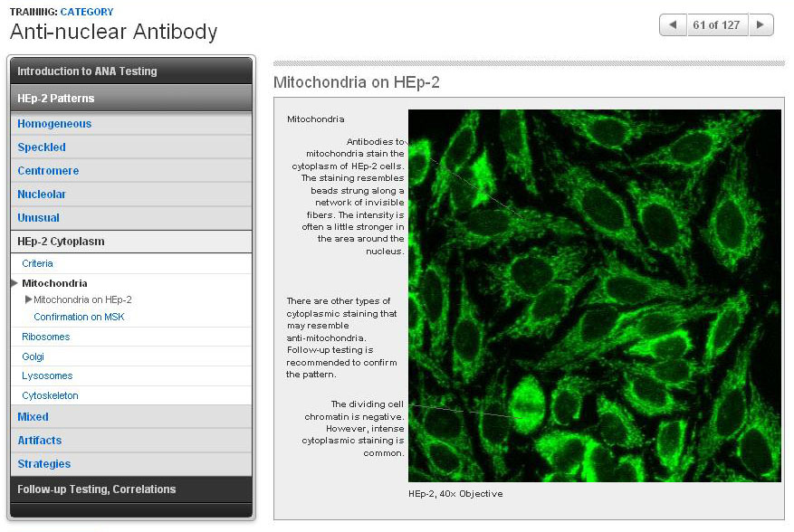Screen dimensions: 794x532
Task: Open the CATEGORY training link
Action: click(87, 12)
